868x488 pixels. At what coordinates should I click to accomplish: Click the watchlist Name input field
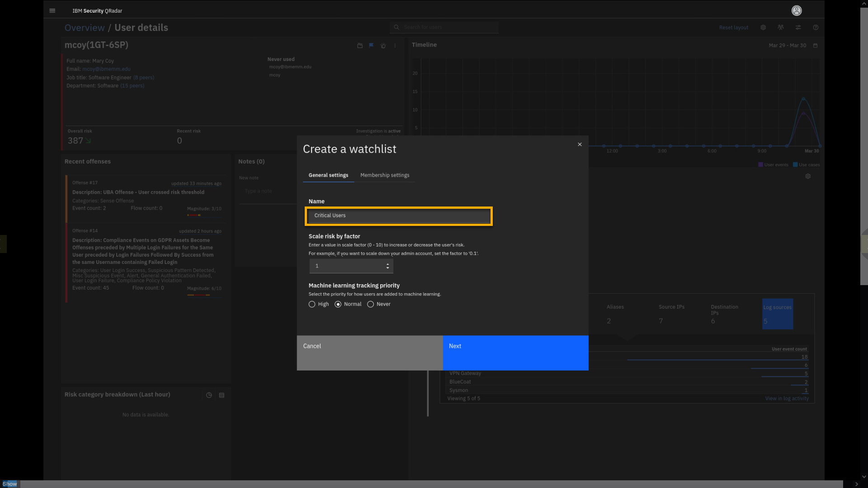[399, 216]
